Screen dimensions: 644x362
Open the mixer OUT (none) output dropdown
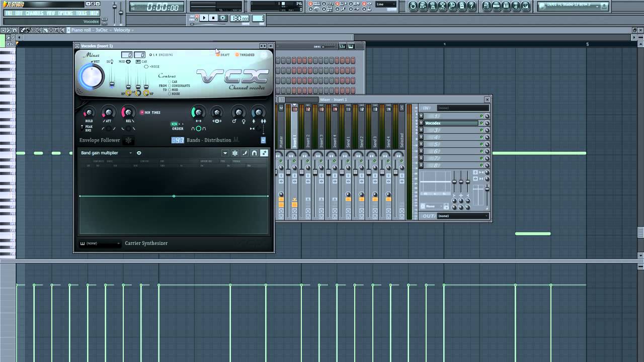click(462, 216)
